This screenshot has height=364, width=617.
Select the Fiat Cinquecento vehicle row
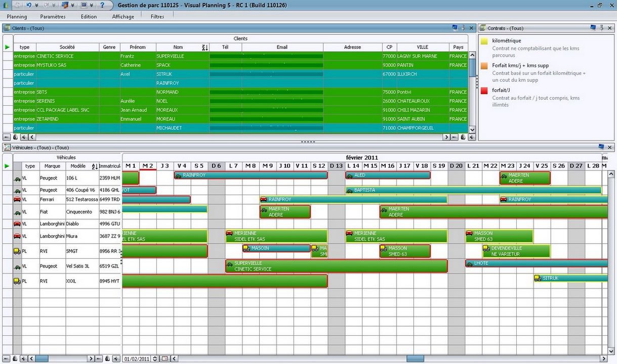(x=67, y=212)
